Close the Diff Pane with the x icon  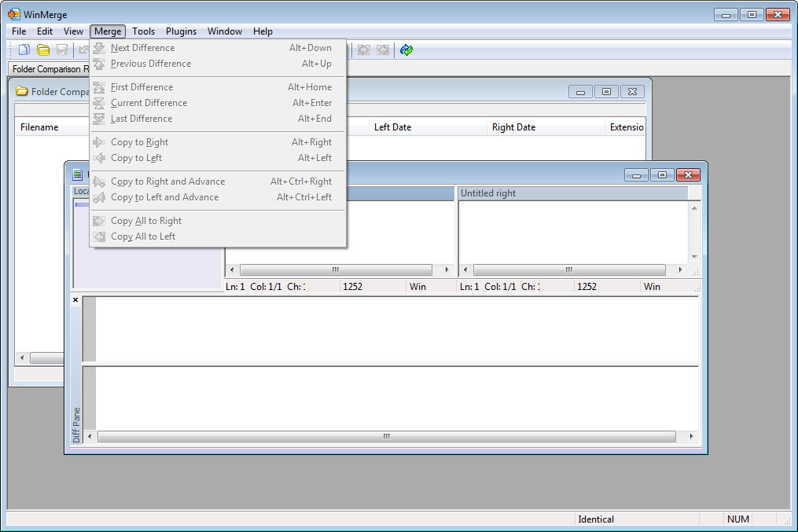coord(75,300)
